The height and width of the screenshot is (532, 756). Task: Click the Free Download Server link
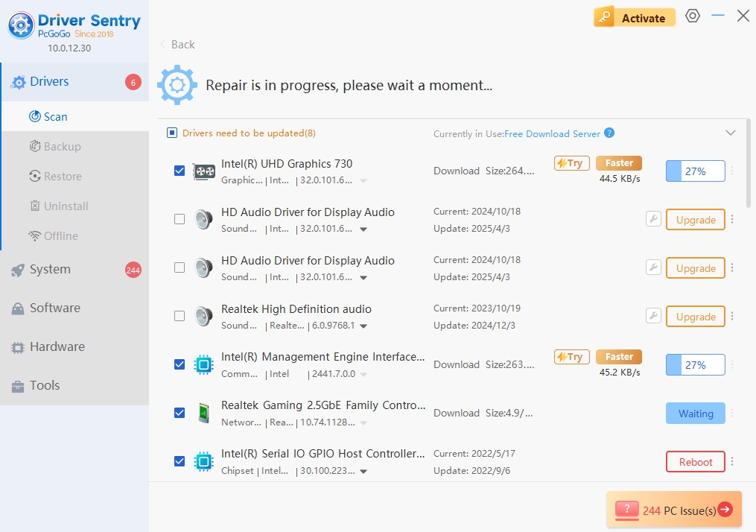[x=552, y=133]
